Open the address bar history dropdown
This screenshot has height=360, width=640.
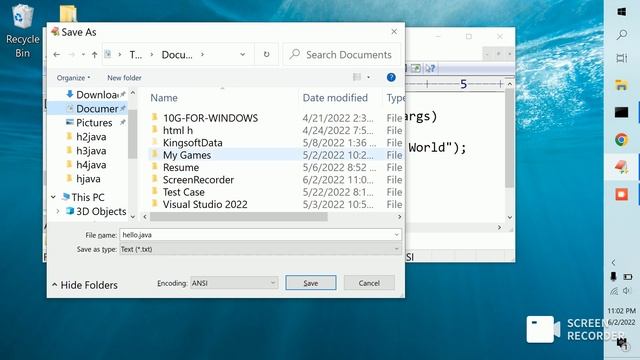[x=242, y=54]
